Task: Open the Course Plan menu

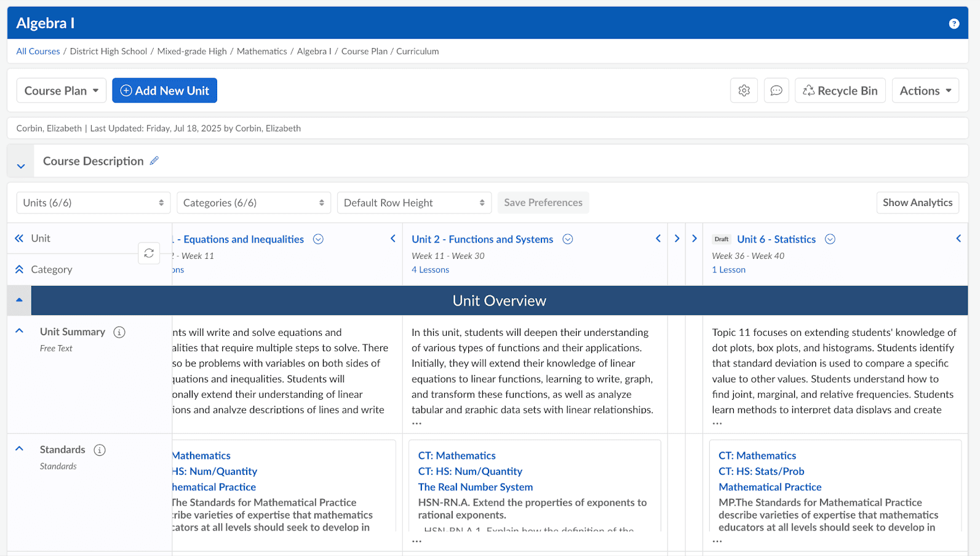Action: click(61, 90)
